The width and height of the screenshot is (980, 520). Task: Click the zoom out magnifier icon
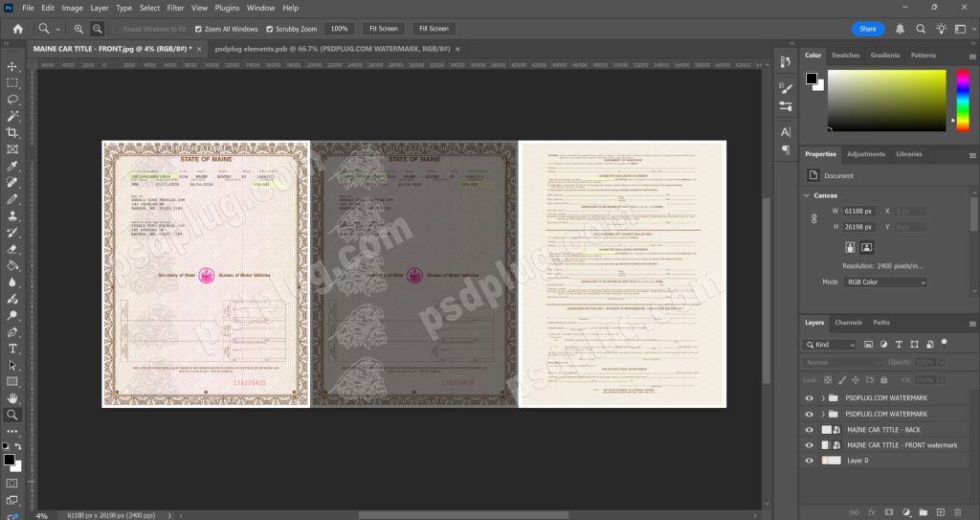coord(98,29)
